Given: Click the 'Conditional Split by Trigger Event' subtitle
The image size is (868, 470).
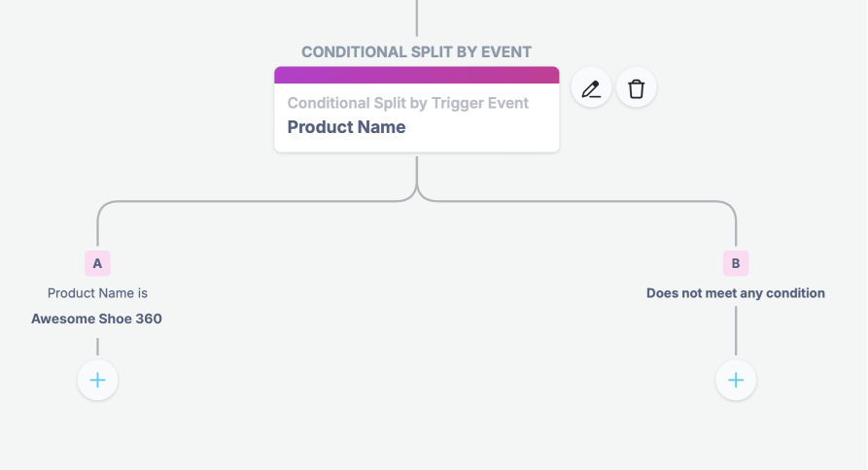Looking at the screenshot, I should pos(408,103).
